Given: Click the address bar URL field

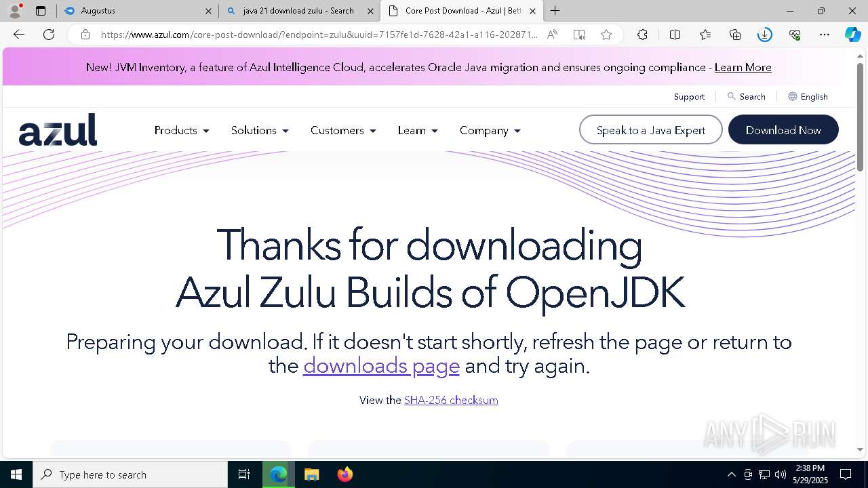Looking at the screenshot, I should point(319,35).
